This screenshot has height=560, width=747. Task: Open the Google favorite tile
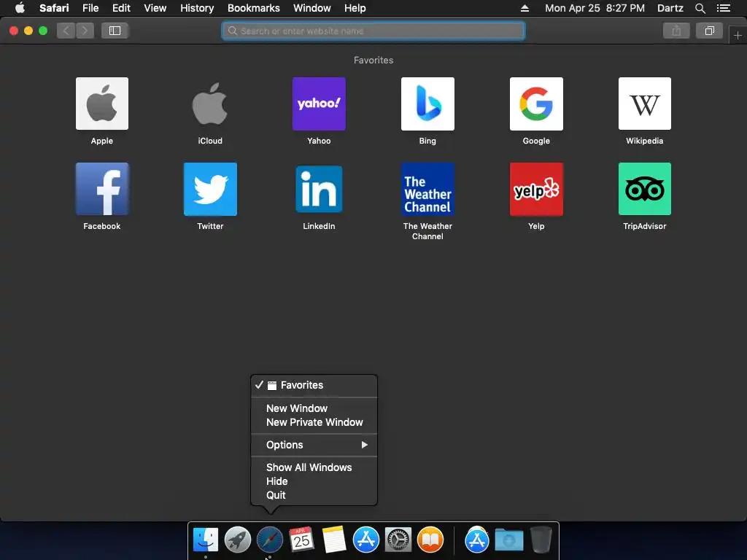pos(536,104)
